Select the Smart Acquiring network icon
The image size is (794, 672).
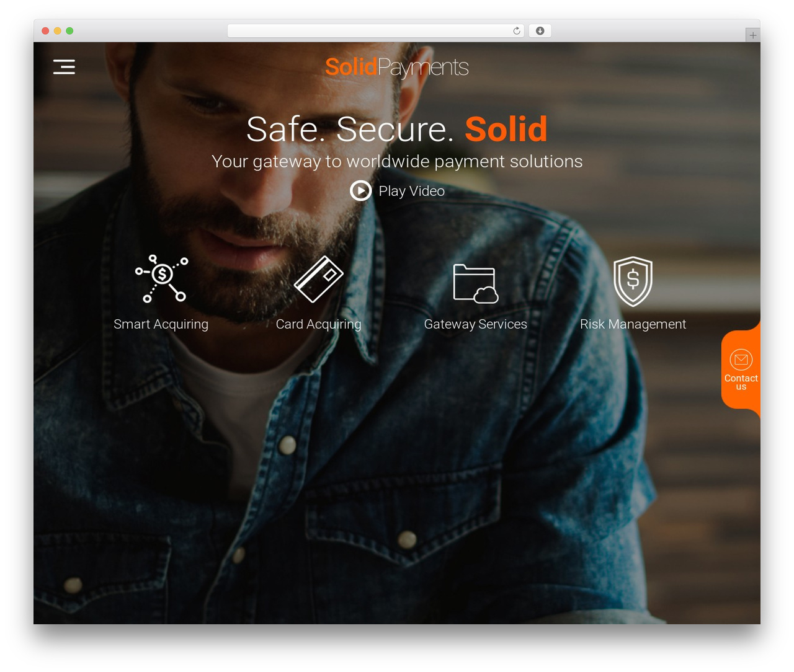pos(161,278)
